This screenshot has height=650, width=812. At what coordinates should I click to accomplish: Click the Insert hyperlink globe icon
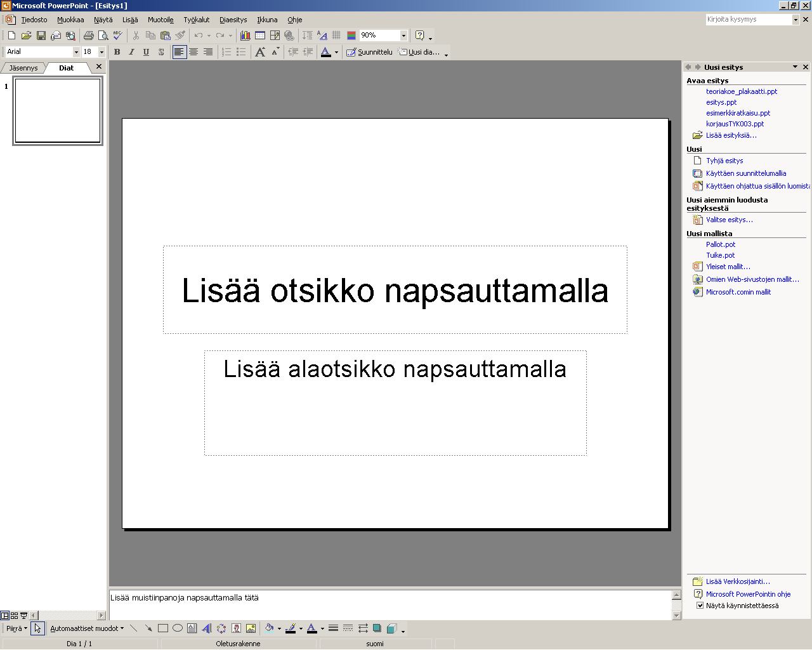[x=289, y=36]
